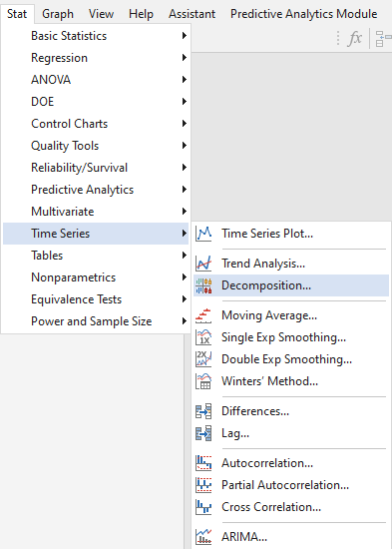Image resolution: width=392 pixels, height=549 pixels.
Task: Click Basic Statistics menu item label
Action: (x=69, y=36)
